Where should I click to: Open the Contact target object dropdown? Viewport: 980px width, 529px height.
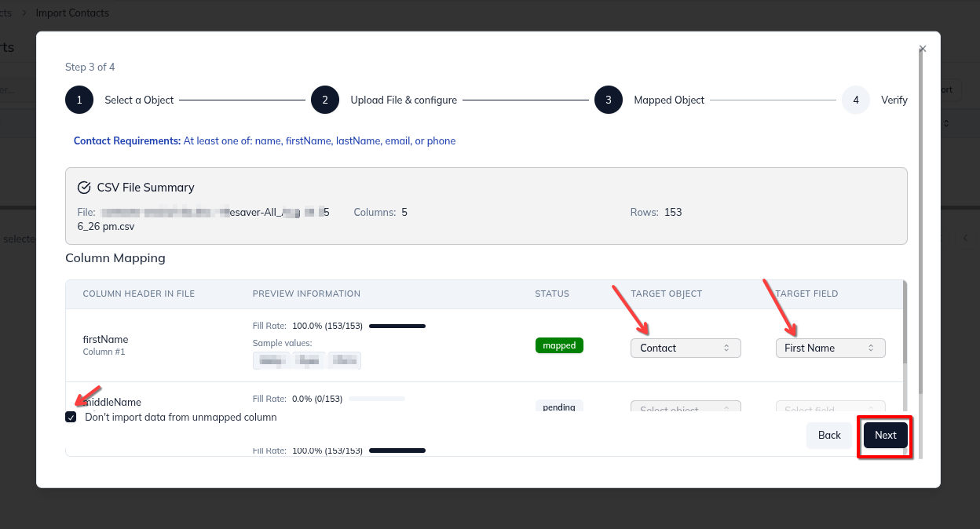click(685, 348)
